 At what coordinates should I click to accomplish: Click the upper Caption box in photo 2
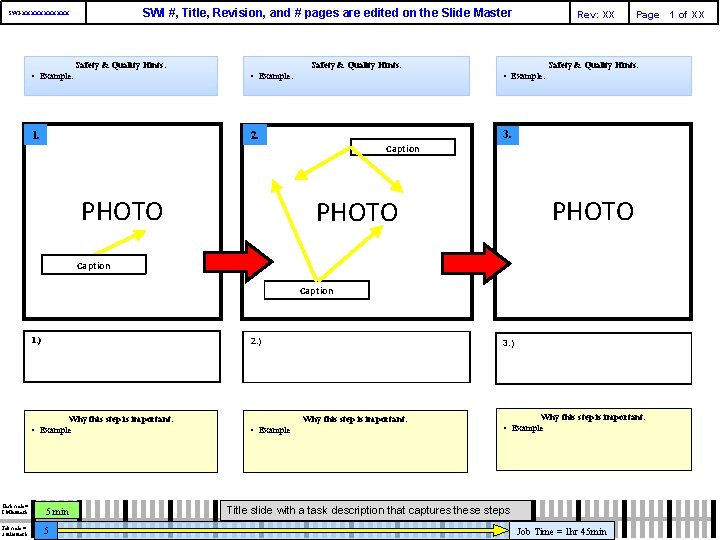(403, 147)
